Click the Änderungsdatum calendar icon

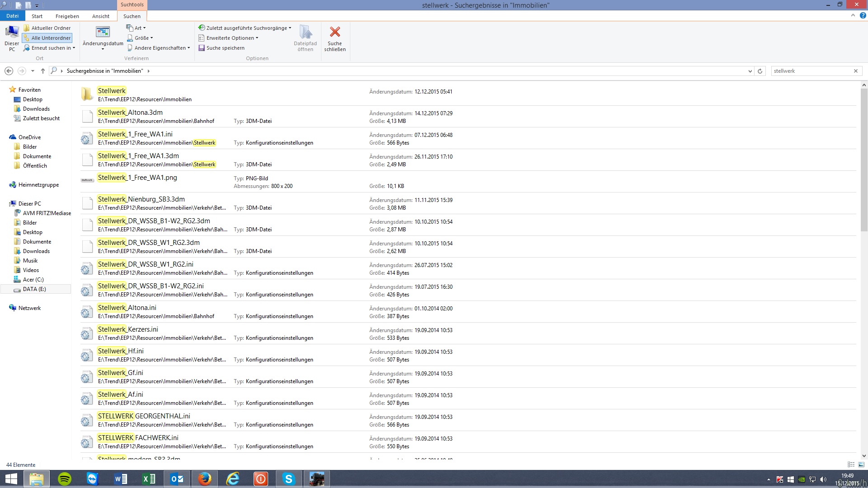click(x=103, y=32)
